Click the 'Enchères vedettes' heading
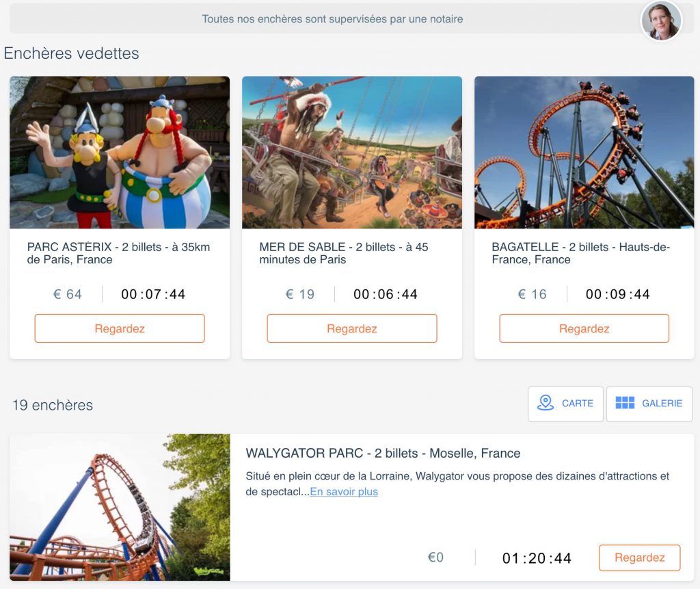This screenshot has height=589, width=700. coord(71,53)
